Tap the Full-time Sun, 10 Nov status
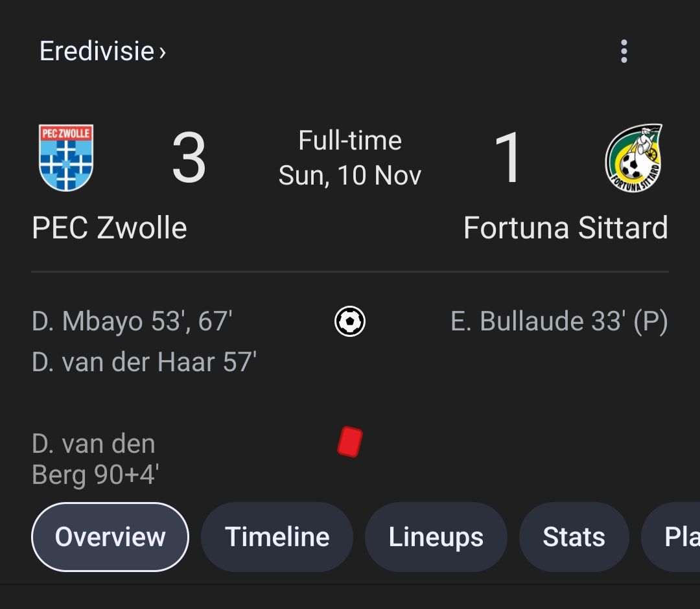 350,158
